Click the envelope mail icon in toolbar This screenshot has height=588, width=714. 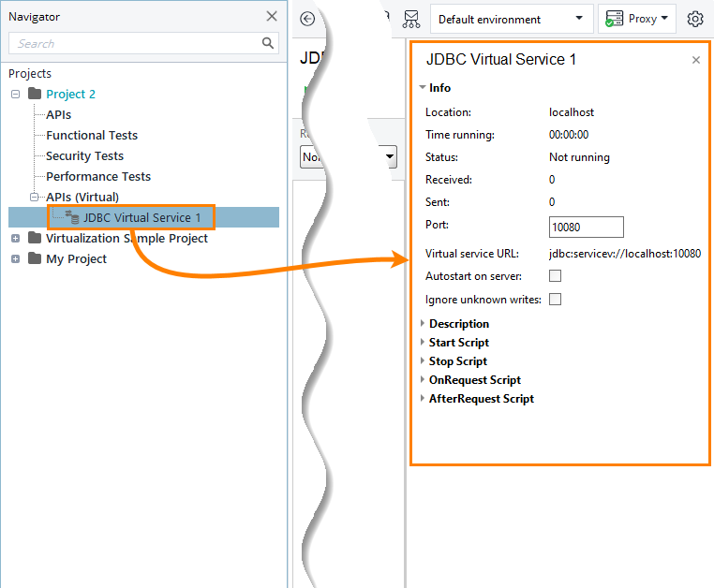(x=411, y=19)
